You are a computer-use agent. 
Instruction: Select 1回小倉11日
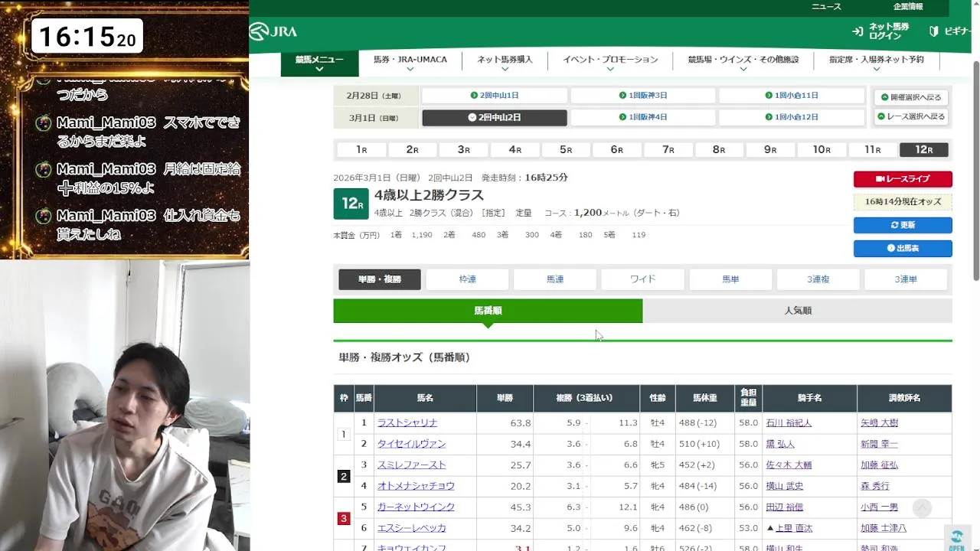792,96
